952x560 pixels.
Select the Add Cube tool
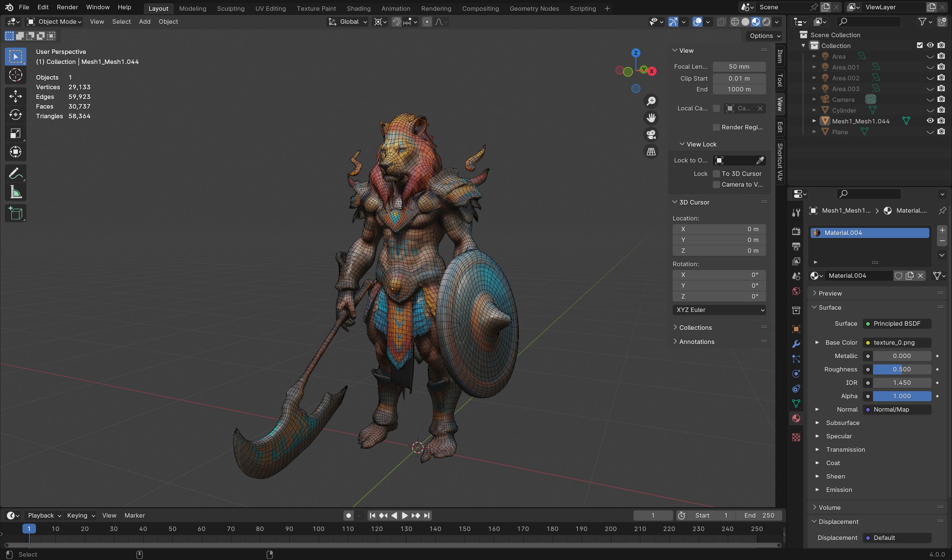16,213
